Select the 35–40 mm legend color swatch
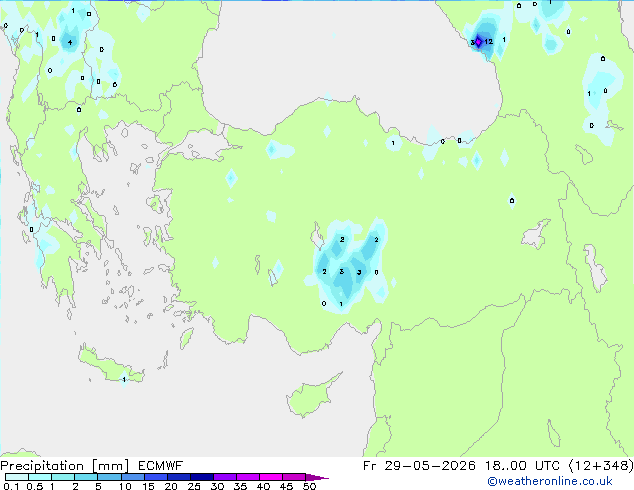The height and width of the screenshot is (490, 634). [x=248, y=477]
